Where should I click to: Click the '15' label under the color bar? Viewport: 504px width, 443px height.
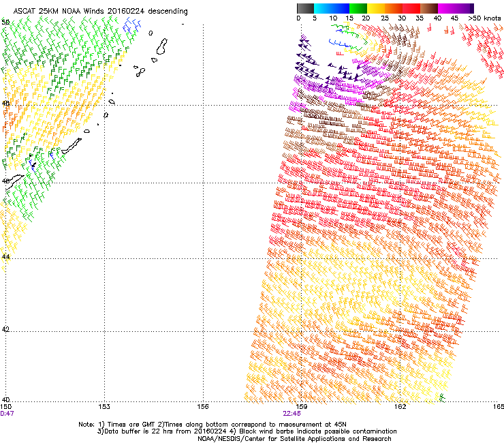click(349, 18)
